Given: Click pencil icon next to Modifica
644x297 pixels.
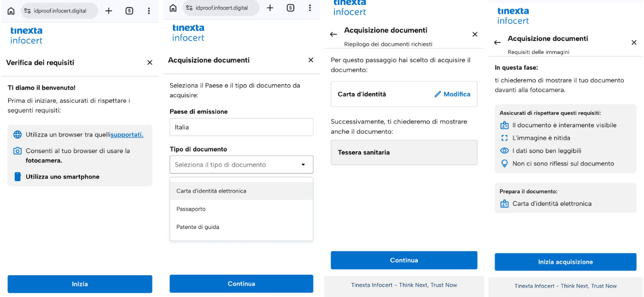Looking at the screenshot, I should (438, 94).
